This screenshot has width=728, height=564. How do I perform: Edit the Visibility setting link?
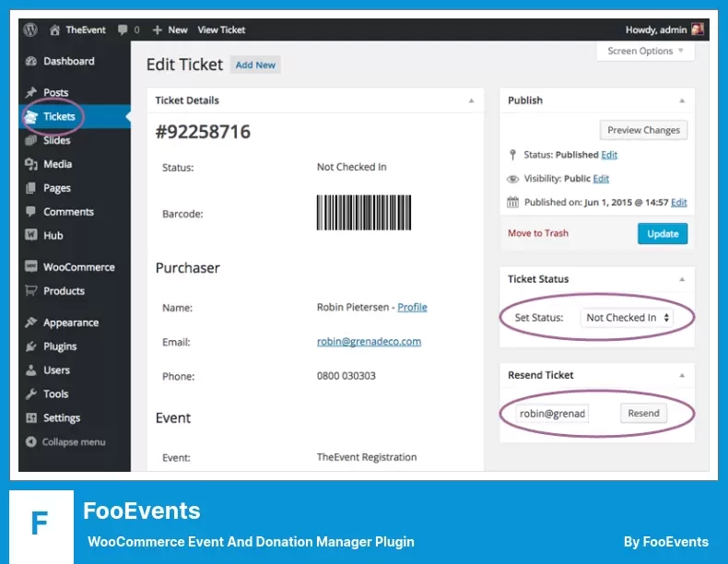(601, 179)
